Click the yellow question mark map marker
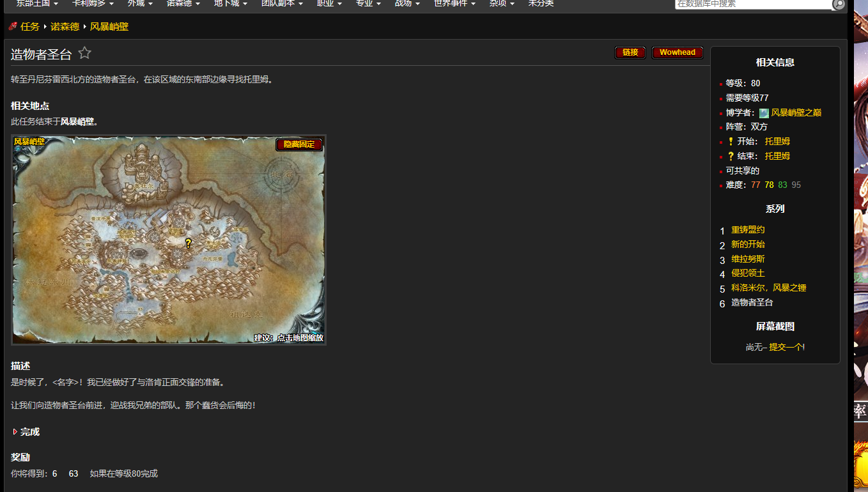Viewport: 868px width, 492px height. (x=188, y=243)
